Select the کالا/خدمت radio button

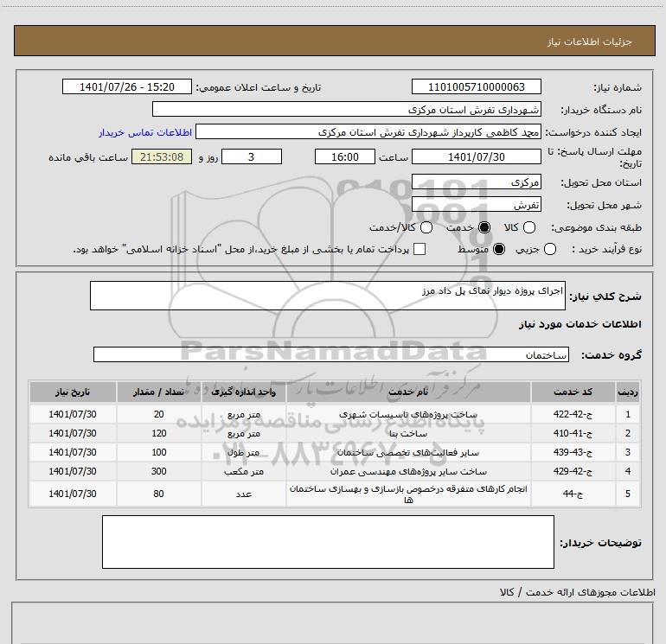click(x=426, y=227)
